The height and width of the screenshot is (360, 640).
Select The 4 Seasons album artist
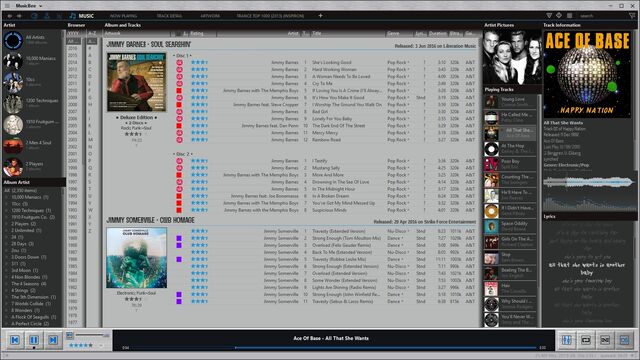(29, 284)
